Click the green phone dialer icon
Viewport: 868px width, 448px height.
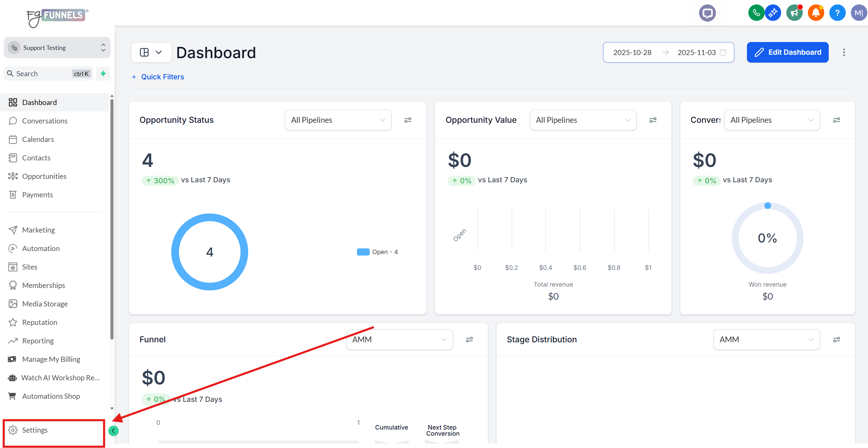pos(756,13)
